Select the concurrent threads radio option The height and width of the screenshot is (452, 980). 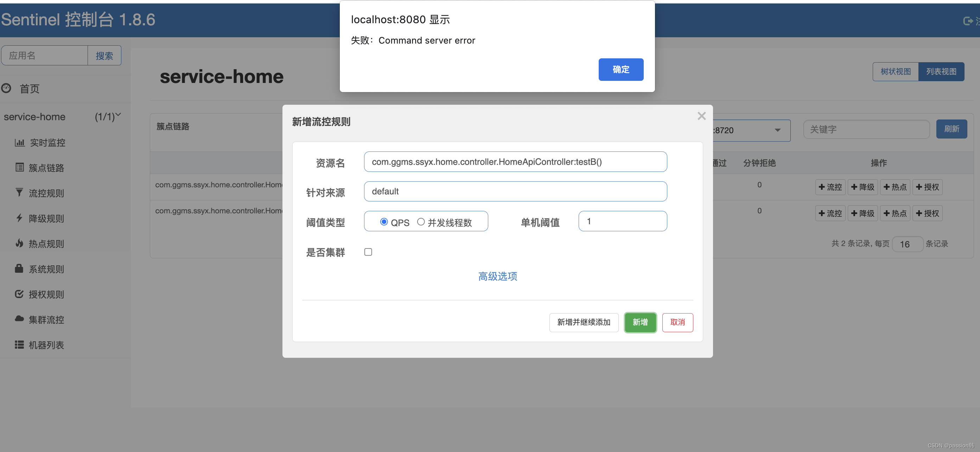[x=421, y=222]
